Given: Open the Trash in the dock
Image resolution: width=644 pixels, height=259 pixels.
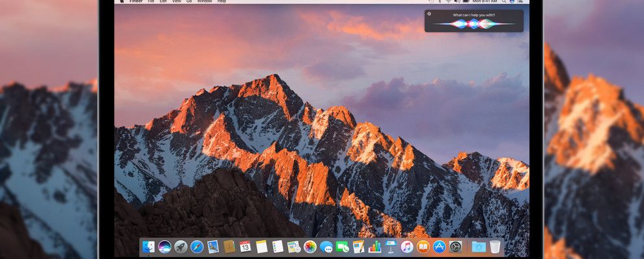Looking at the screenshot, I should click(495, 247).
